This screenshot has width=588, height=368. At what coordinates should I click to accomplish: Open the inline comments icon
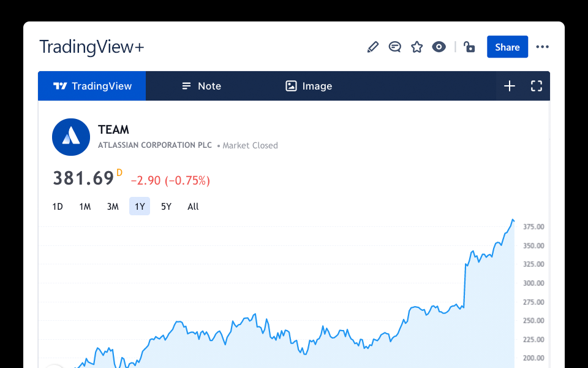pos(395,47)
